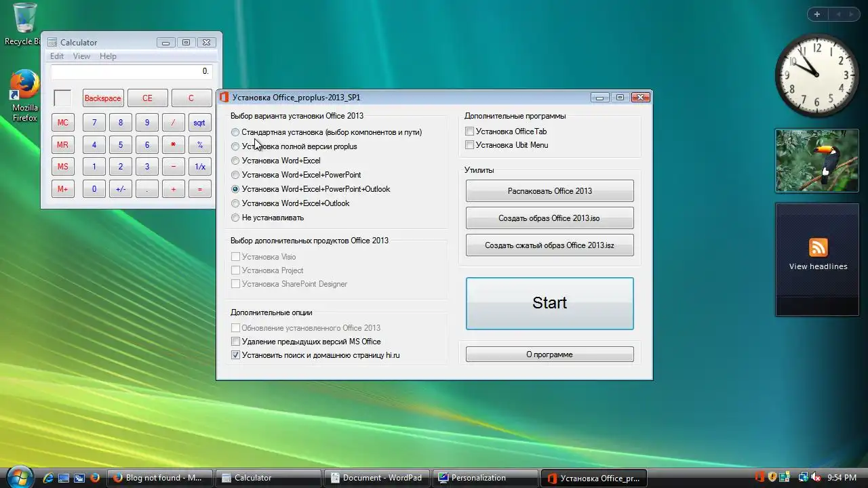Click toucan picture slideshow gadget
The height and width of the screenshot is (488, 868).
point(817,161)
